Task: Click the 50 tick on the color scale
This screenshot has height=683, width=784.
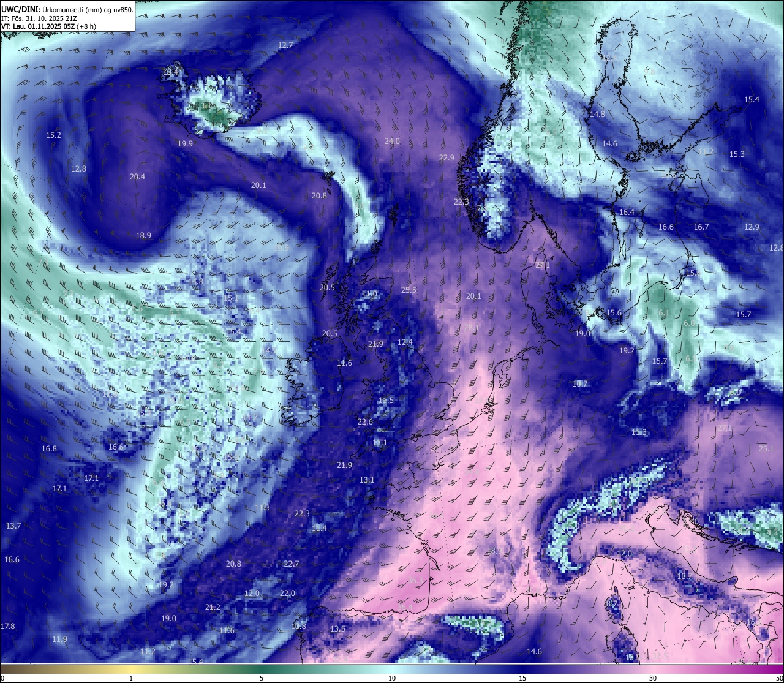Action: (x=779, y=678)
